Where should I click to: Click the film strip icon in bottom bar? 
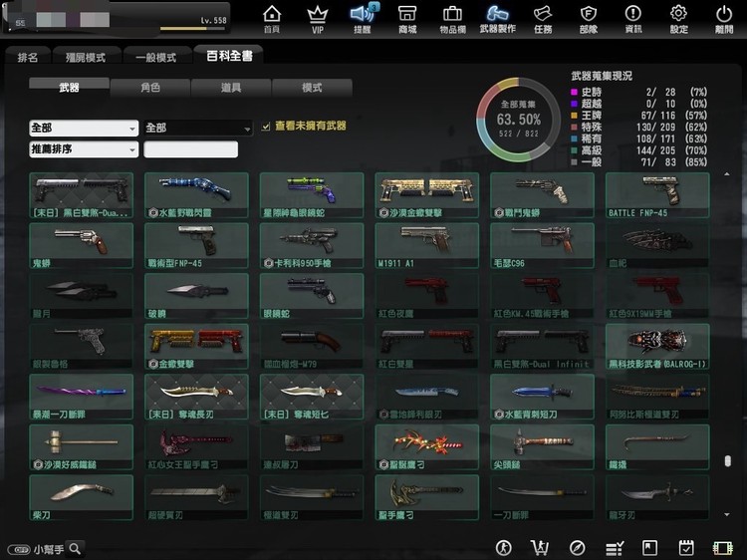click(x=723, y=548)
